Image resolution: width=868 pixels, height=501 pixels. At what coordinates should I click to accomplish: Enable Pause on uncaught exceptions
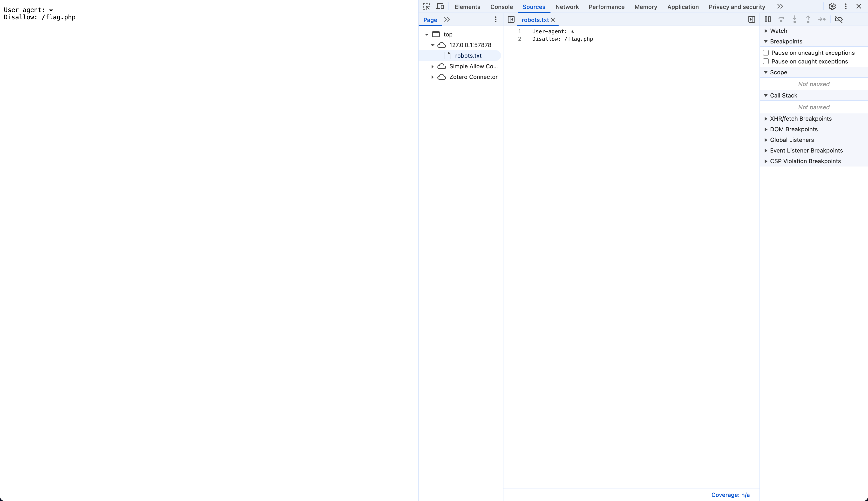coord(766,53)
